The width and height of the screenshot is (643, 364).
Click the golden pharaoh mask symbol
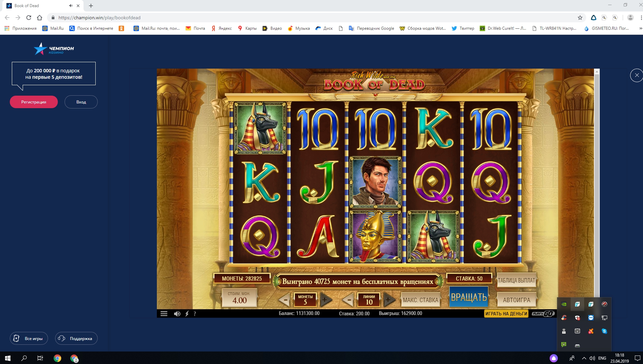coord(375,236)
